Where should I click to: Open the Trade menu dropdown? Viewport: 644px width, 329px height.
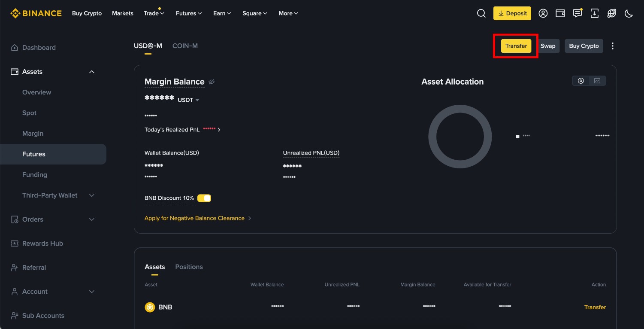click(x=154, y=13)
